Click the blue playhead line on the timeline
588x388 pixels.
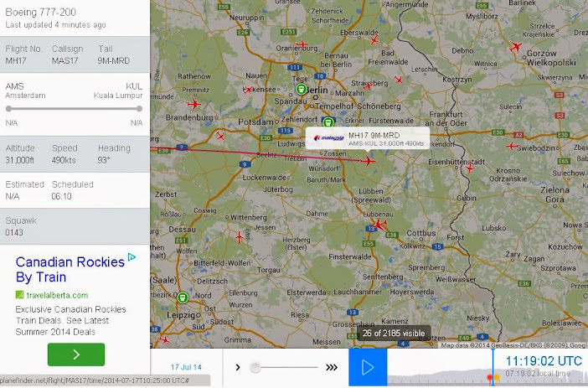493,367
